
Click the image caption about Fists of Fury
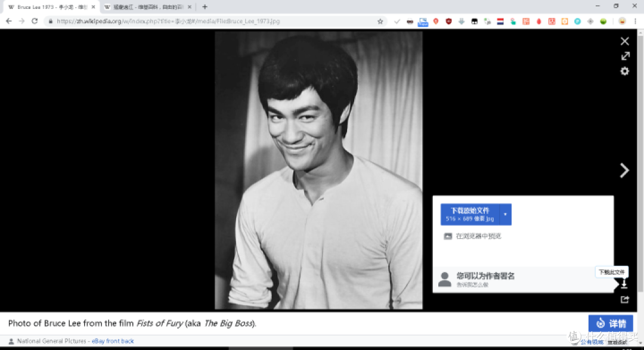coord(132,323)
